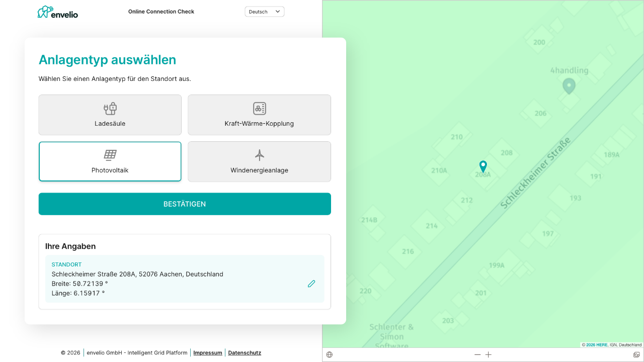Open the map layer image icon
The height and width of the screenshot is (362, 644).
pyautogui.click(x=636, y=355)
